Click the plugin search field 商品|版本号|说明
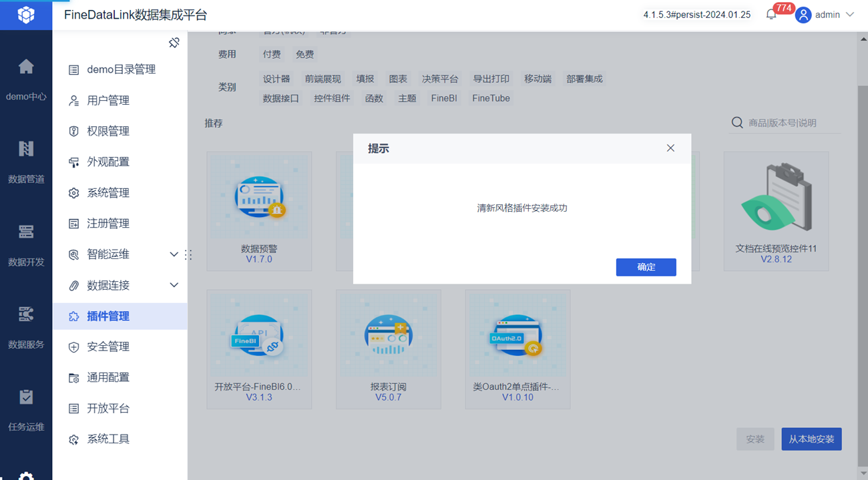868x480 pixels. [x=793, y=123]
